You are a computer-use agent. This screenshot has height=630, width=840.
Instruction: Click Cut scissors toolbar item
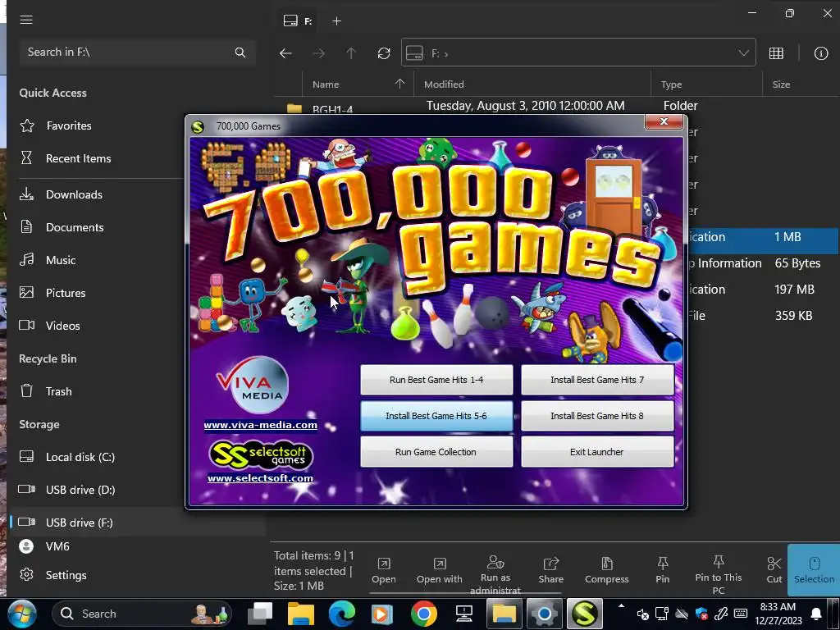coord(774,571)
